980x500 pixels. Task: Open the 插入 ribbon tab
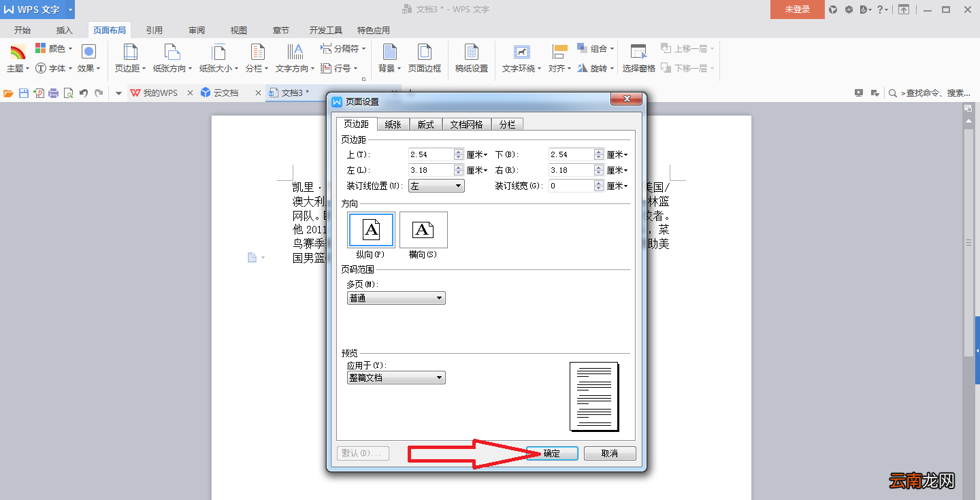[x=65, y=30]
